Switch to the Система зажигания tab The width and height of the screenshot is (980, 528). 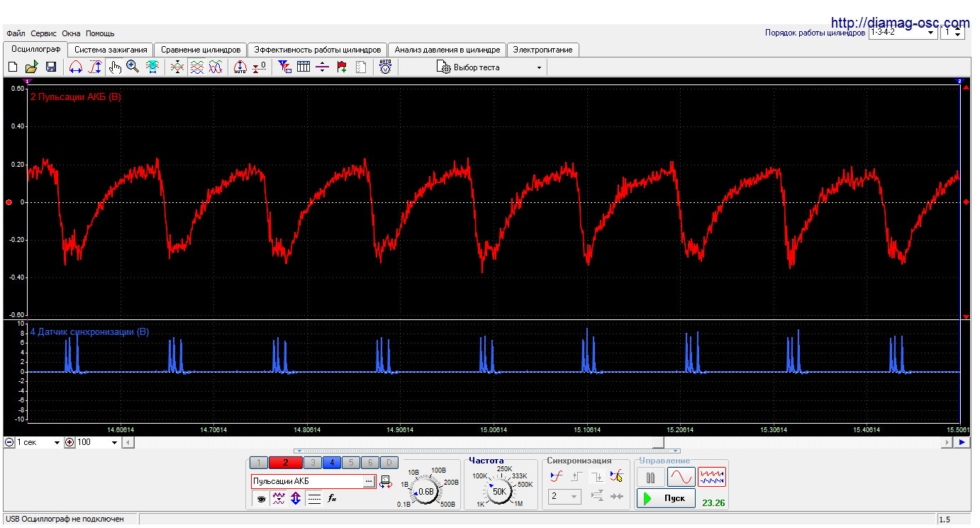pos(111,50)
